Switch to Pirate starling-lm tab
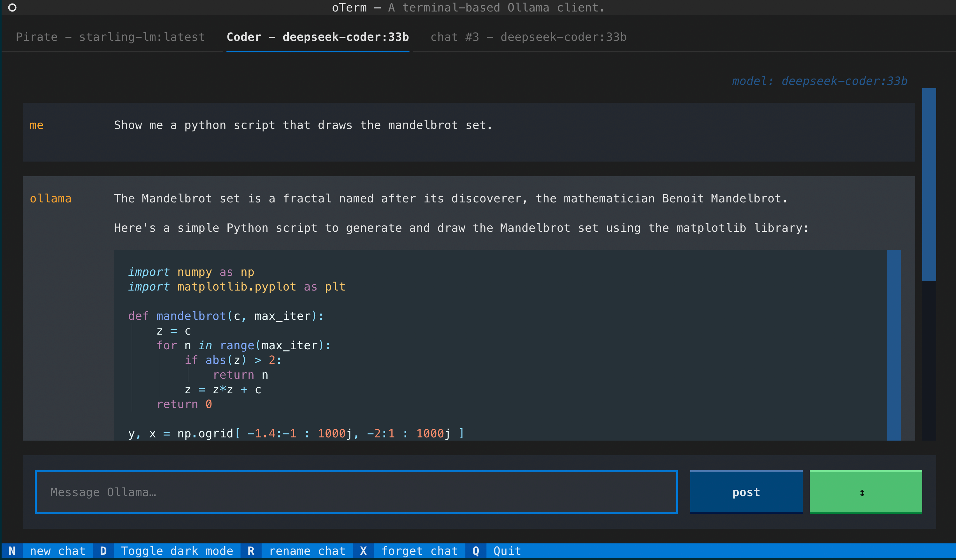This screenshot has width=956, height=560. (x=110, y=37)
